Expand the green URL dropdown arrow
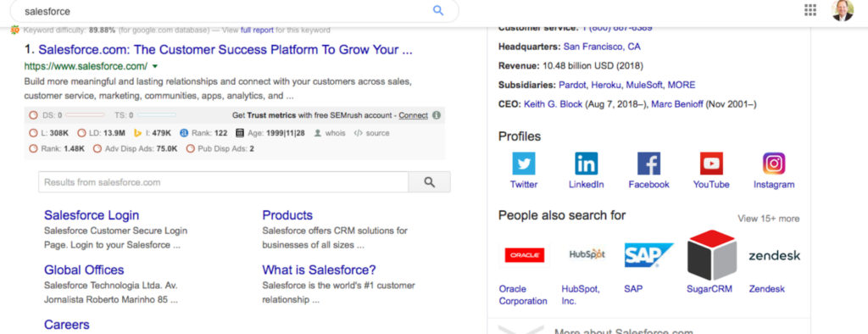 coord(154,66)
